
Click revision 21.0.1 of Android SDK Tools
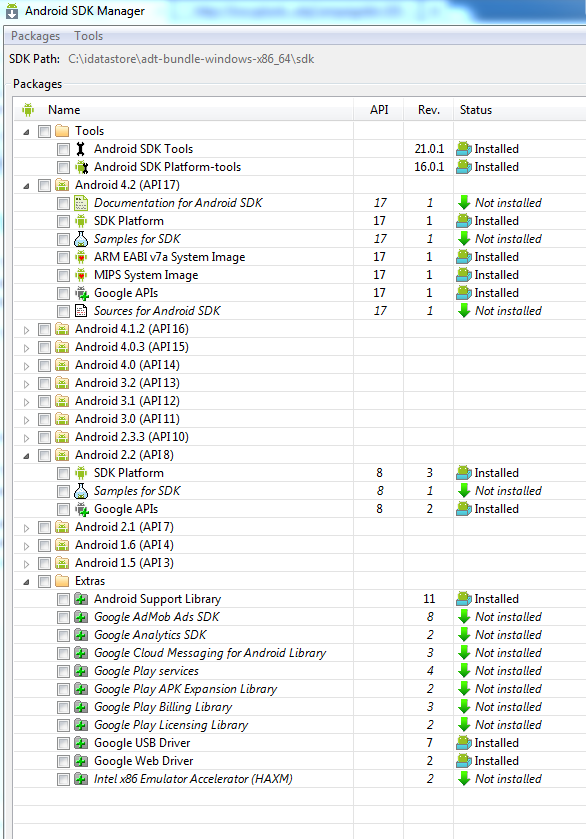pyautogui.click(x=429, y=149)
